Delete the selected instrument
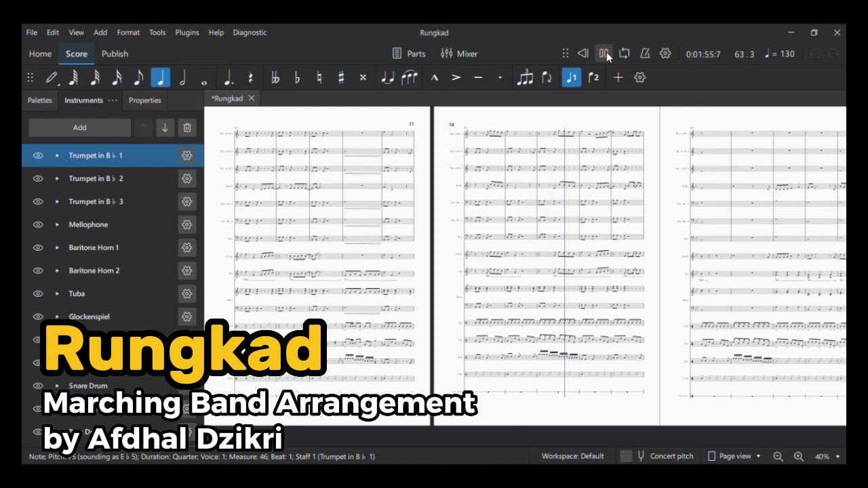 pos(187,127)
